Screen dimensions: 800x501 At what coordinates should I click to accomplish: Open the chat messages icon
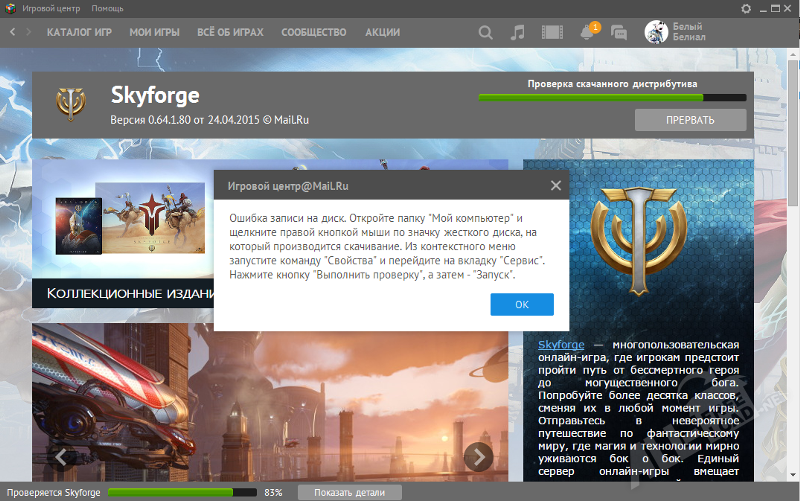[x=619, y=32]
